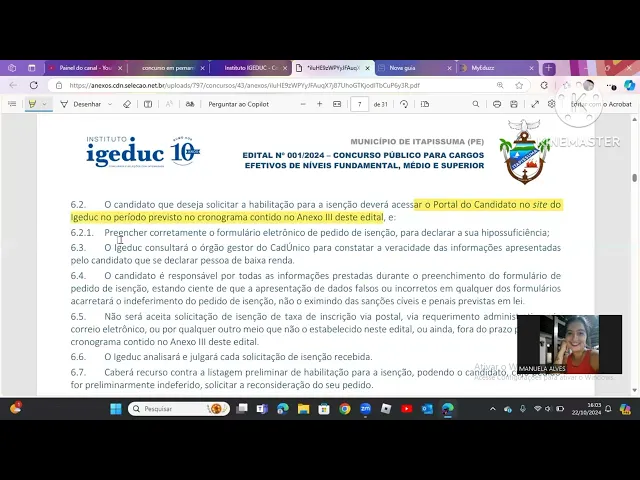Close the MyEduzz tab
640x480 pixels.
[x=531, y=68]
